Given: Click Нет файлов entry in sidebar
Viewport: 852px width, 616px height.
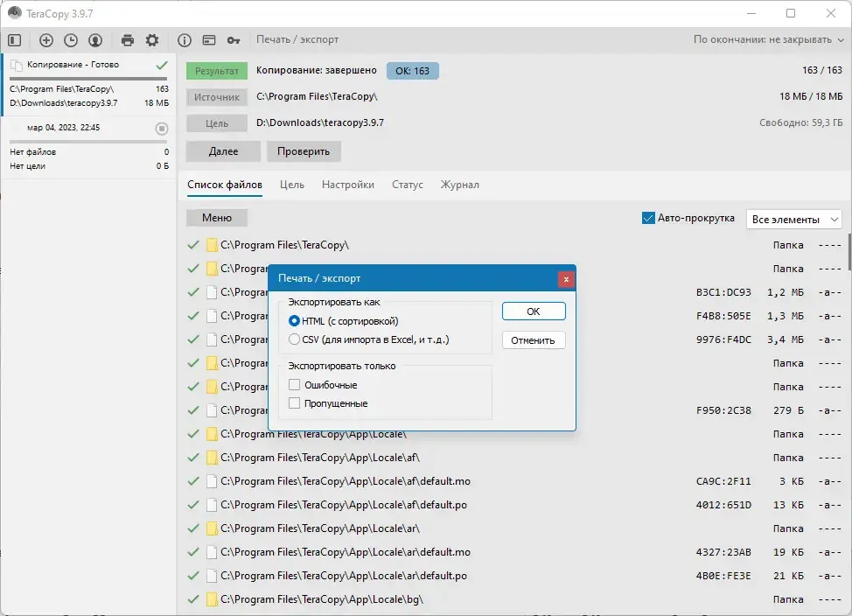Looking at the screenshot, I should click(32, 152).
